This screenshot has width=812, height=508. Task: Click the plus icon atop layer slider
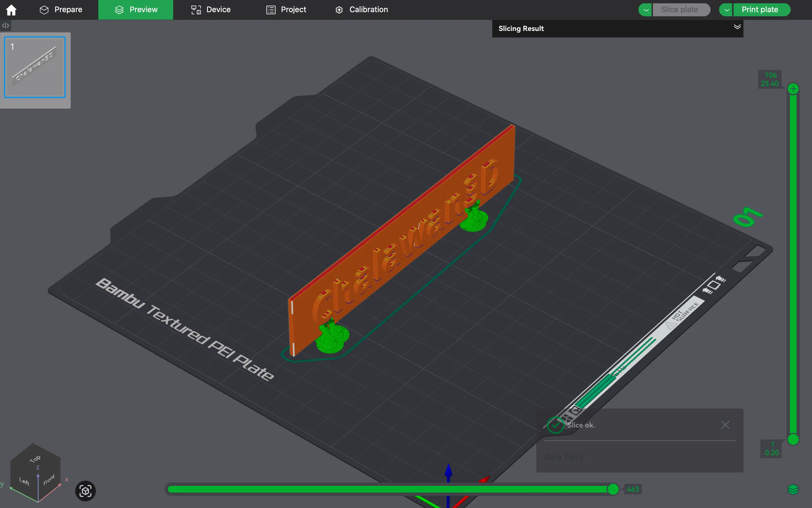point(793,89)
